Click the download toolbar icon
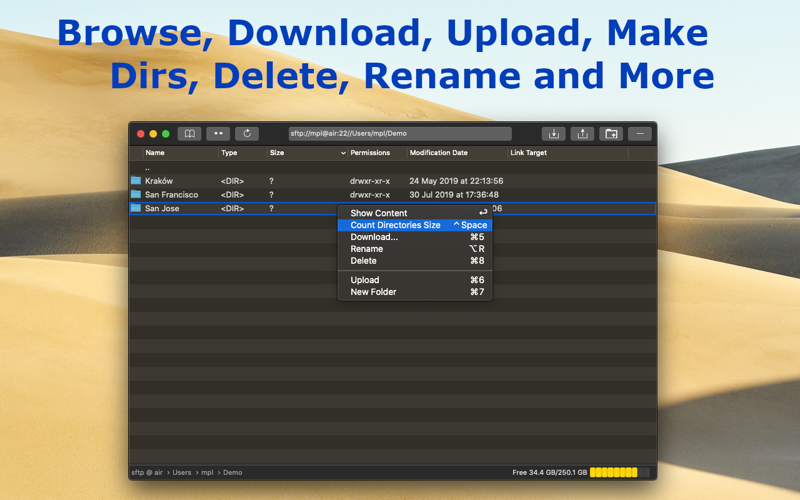 click(x=554, y=134)
